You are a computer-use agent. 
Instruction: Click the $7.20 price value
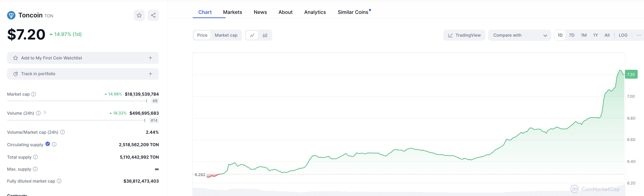coord(26,35)
